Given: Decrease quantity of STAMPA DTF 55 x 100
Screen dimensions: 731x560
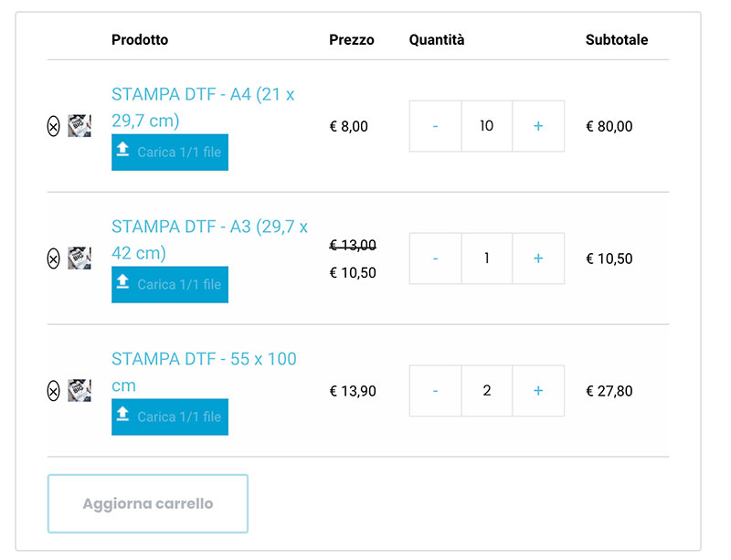Looking at the screenshot, I should coord(435,390).
